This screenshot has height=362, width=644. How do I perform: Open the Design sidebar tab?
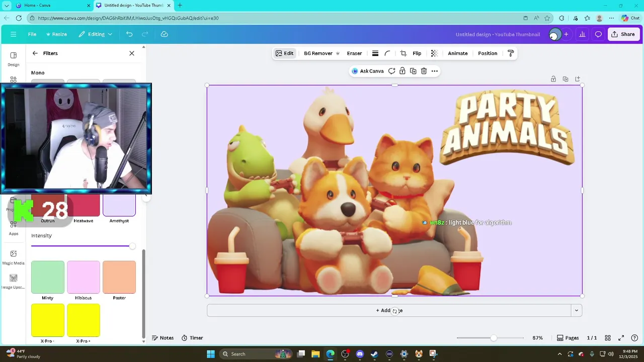(14, 59)
